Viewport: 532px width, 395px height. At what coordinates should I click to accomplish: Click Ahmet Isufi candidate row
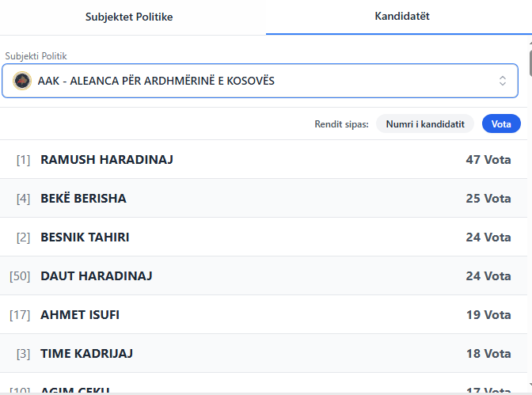(80, 314)
